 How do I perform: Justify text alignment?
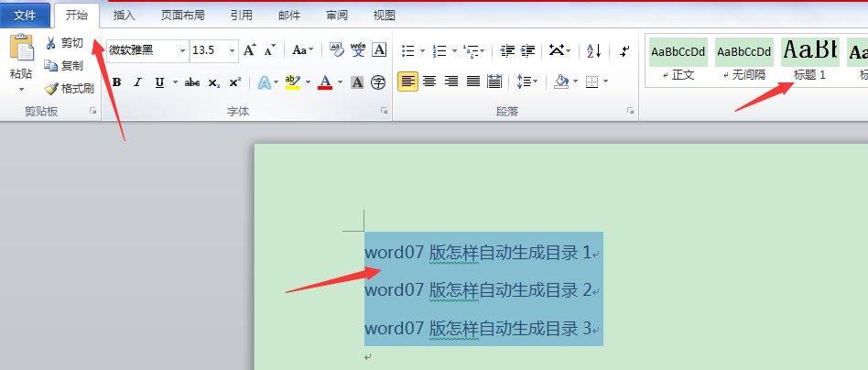tap(472, 82)
